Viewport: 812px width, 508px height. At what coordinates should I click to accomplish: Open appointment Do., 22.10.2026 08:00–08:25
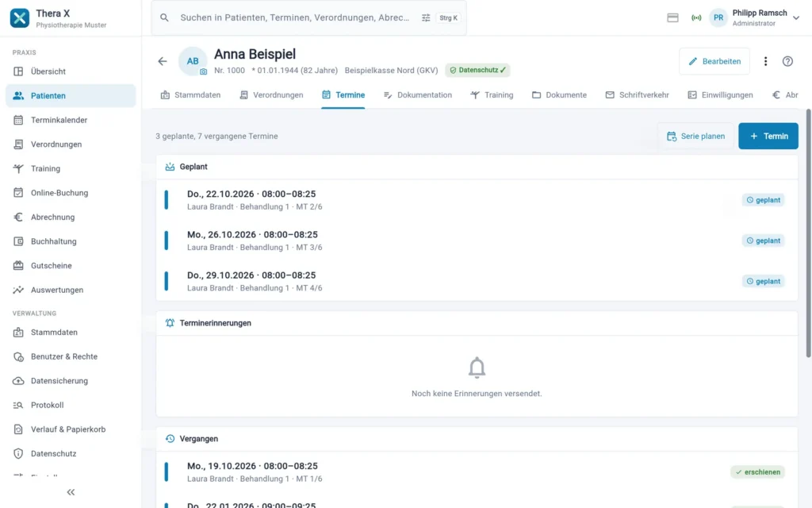pos(477,200)
